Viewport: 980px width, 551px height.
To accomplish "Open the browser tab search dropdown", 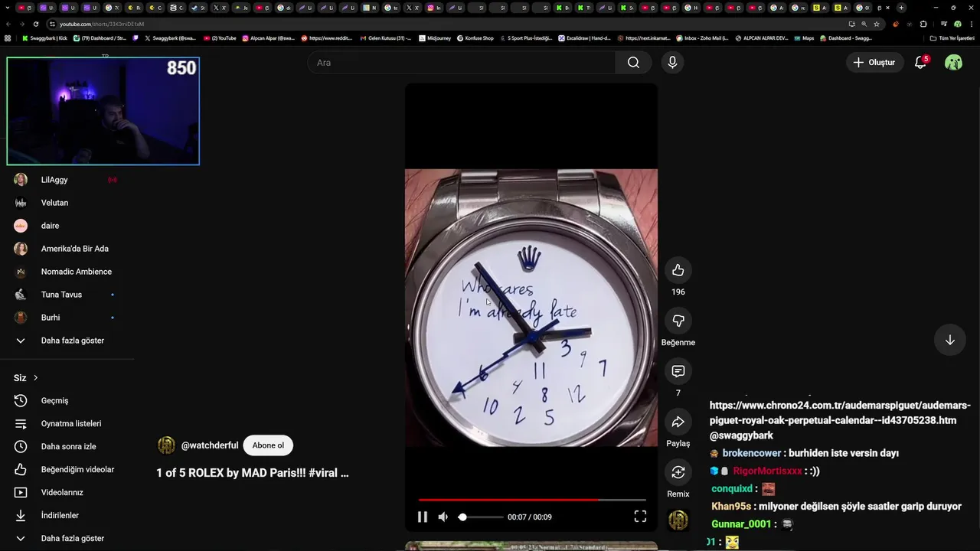I will click(x=8, y=8).
